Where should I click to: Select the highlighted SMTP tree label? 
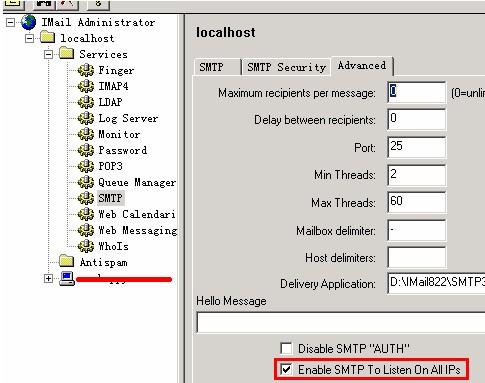tap(111, 198)
